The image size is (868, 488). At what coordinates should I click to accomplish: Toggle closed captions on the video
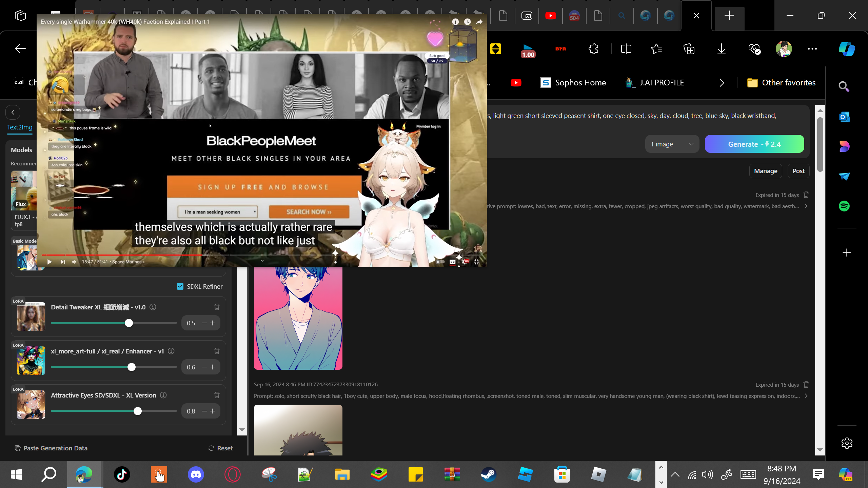[x=452, y=262]
